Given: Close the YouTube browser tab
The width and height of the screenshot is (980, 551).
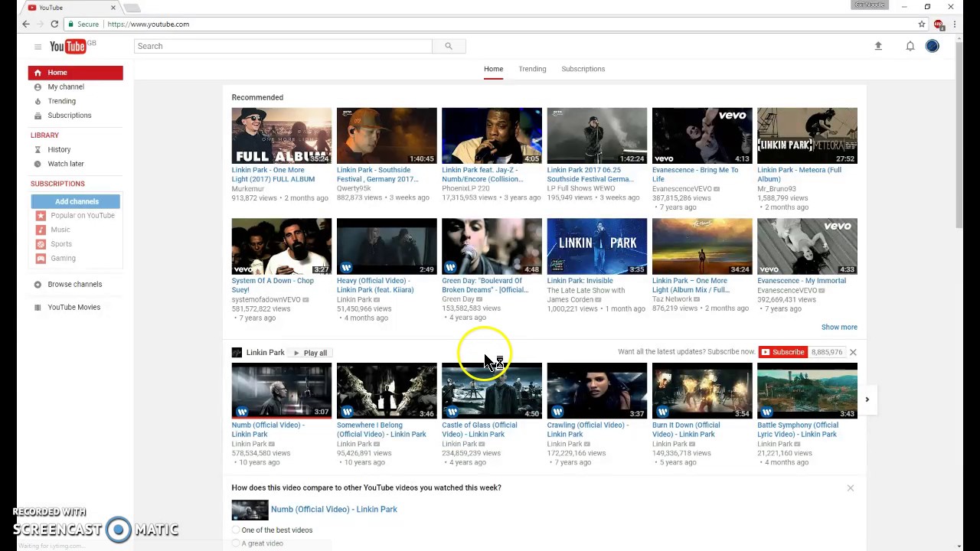Looking at the screenshot, I should pos(113,8).
